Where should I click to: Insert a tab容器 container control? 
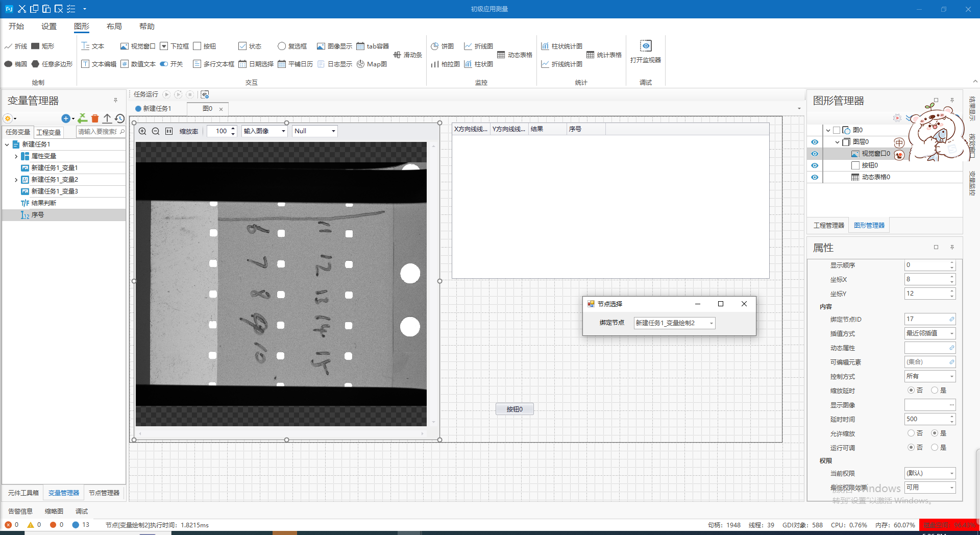coord(373,46)
